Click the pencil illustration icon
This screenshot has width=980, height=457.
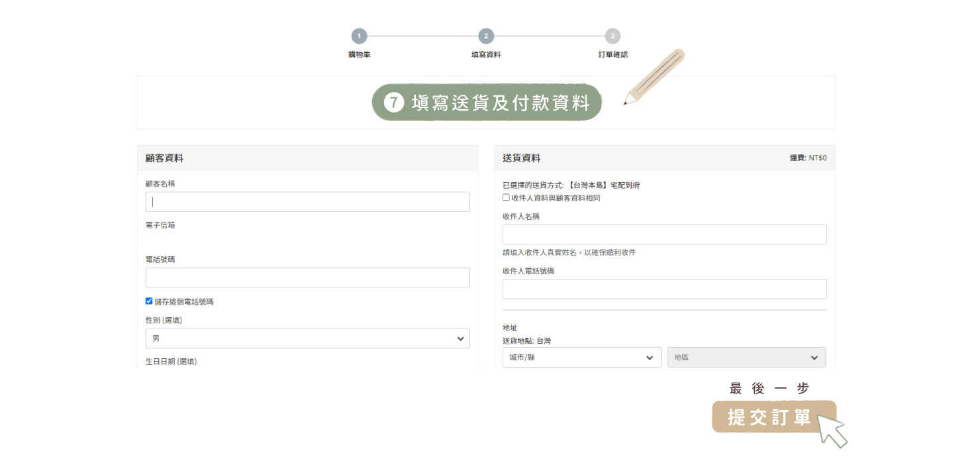click(x=654, y=77)
